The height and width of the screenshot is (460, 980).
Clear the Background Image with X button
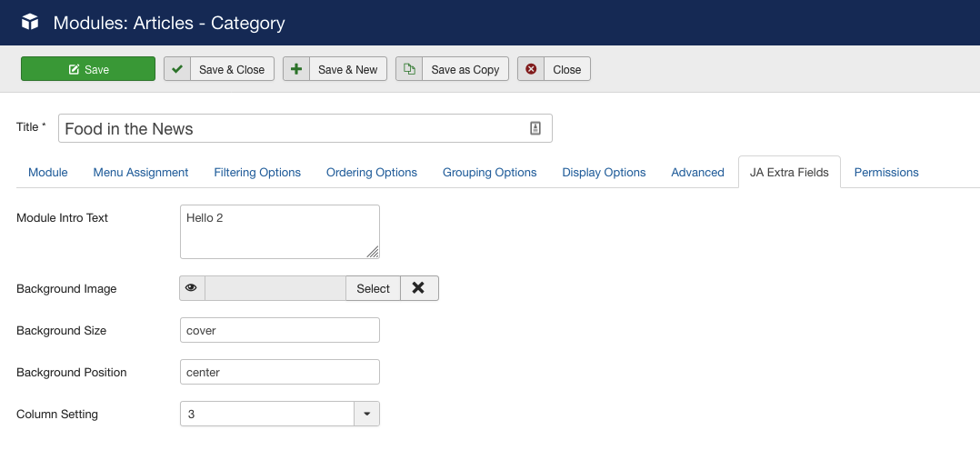tap(418, 288)
